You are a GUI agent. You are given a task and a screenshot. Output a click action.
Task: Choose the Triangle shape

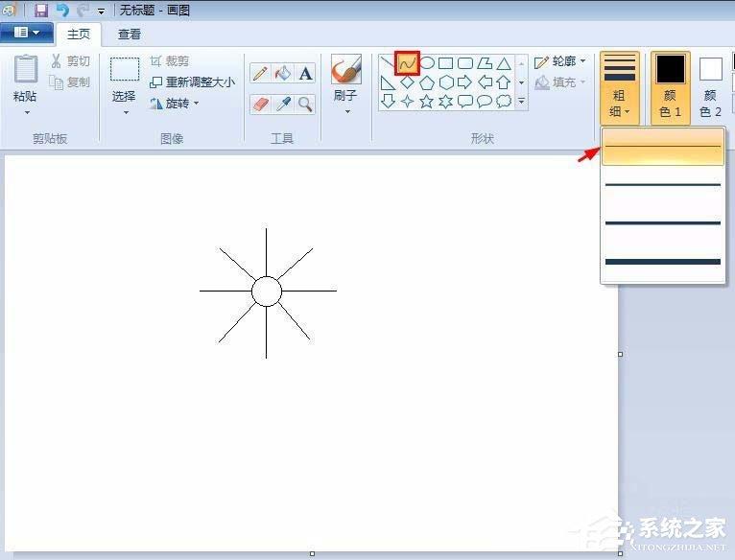(504, 62)
